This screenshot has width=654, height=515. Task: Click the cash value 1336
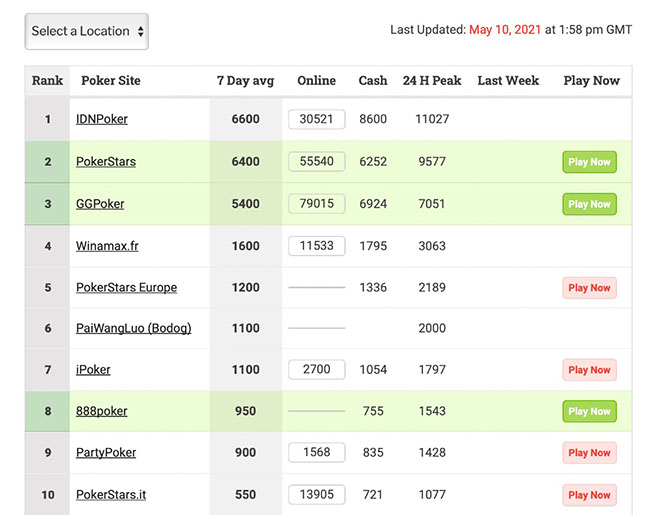coord(373,288)
